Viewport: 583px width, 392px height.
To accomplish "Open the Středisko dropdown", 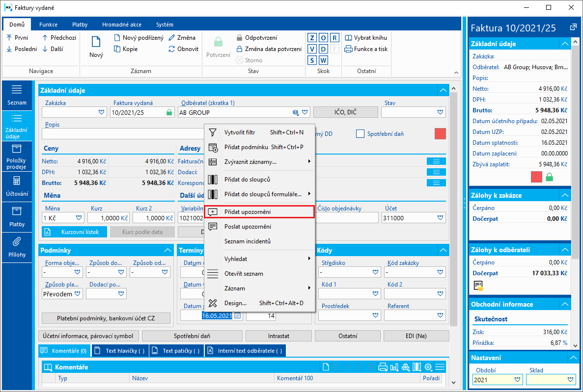I will 376,272.
